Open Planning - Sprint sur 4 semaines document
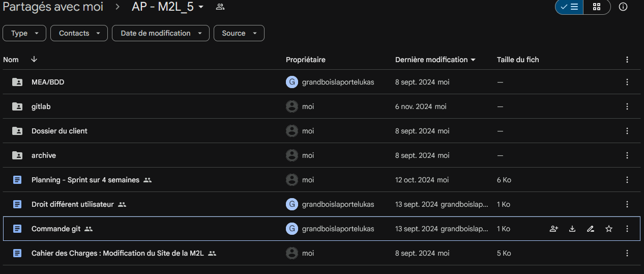 tap(85, 180)
